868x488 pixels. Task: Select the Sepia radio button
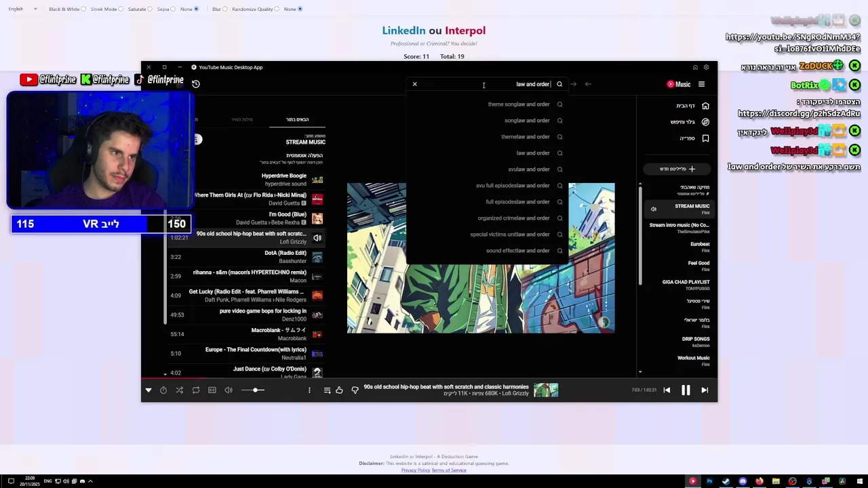173,9
